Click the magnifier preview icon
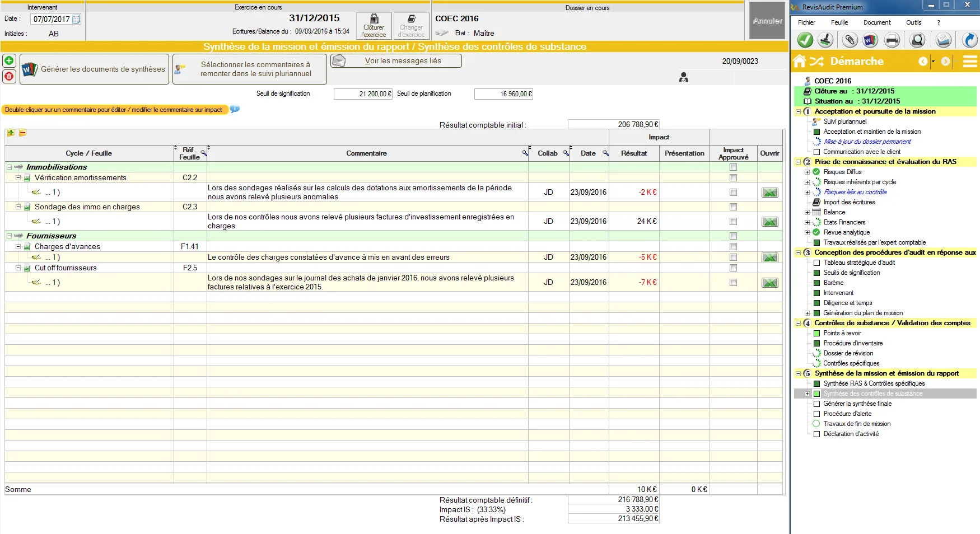The image size is (980, 534). tap(917, 40)
